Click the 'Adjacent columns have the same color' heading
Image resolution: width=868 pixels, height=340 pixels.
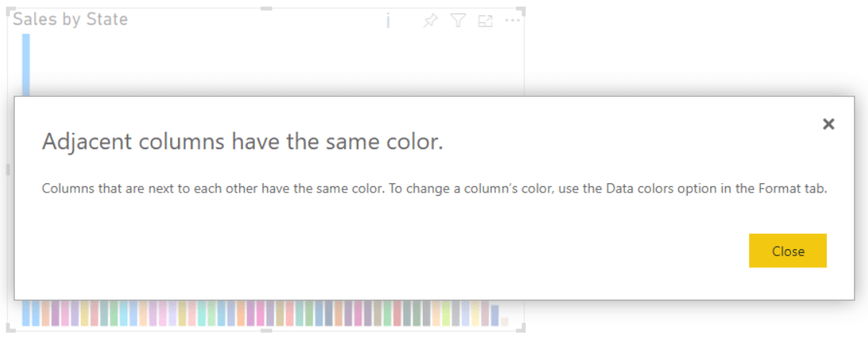(242, 142)
